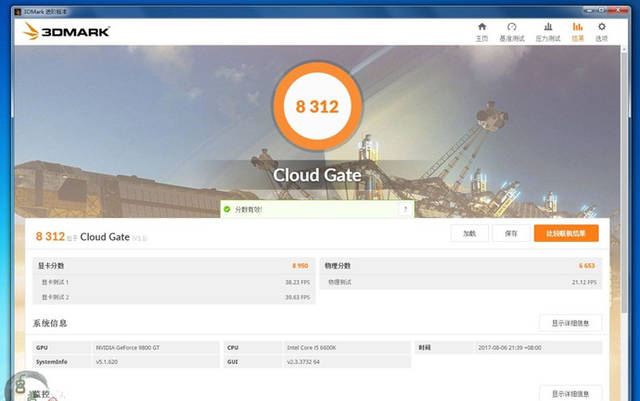Click the Cloud Gate title over the banner
This screenshot has height=401, width=640.
pyautogui.click(x=317, y=175)
